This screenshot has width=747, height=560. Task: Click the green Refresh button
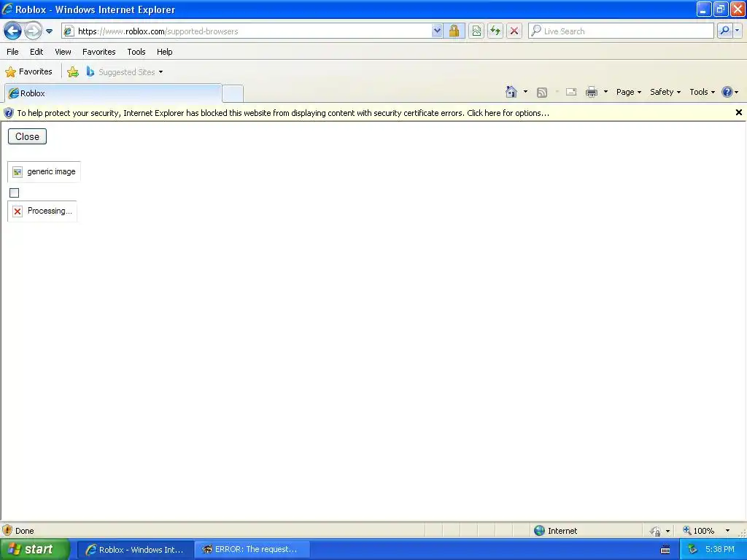[x=495, y=31]
